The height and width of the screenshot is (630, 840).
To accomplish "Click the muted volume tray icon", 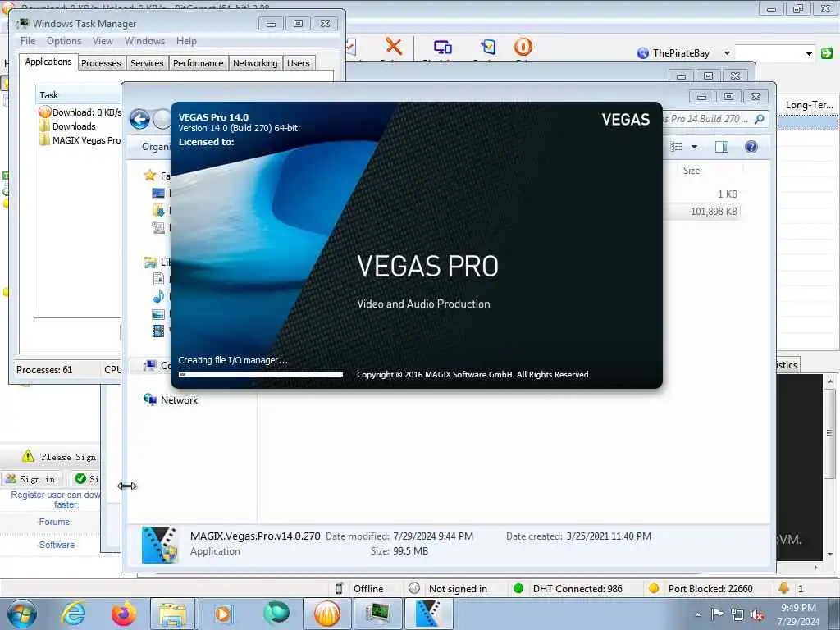I will coord(758,615).
